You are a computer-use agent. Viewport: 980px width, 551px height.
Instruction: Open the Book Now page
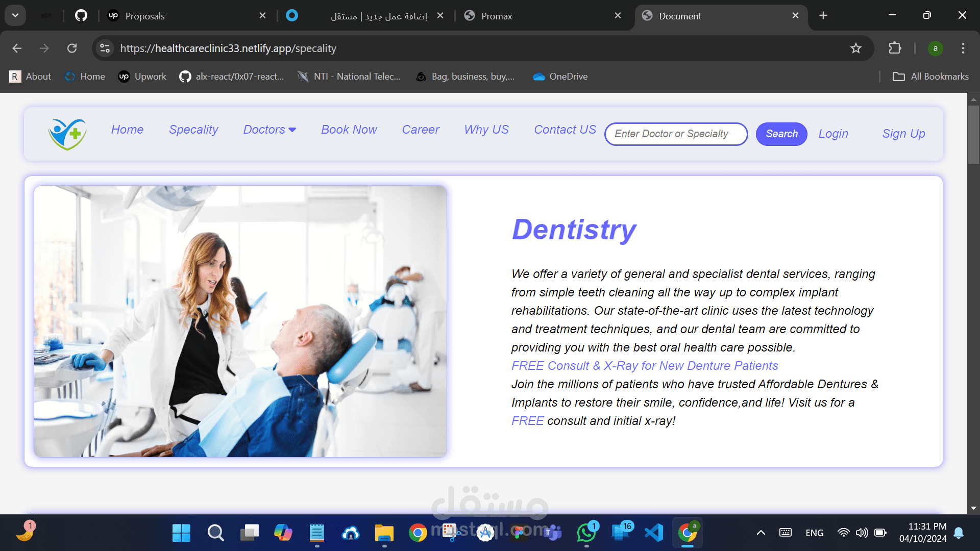pyautogui.click(x=349, y=130)
